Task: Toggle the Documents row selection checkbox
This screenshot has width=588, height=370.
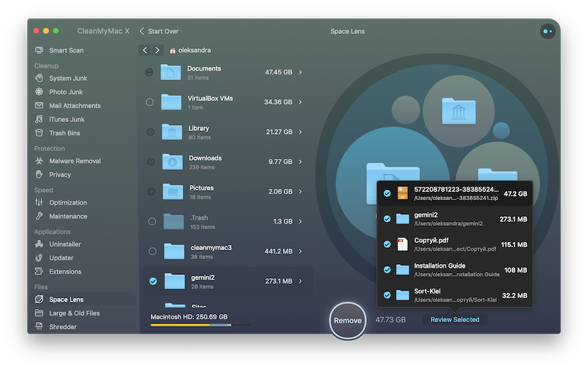Action: coord(149,72)
